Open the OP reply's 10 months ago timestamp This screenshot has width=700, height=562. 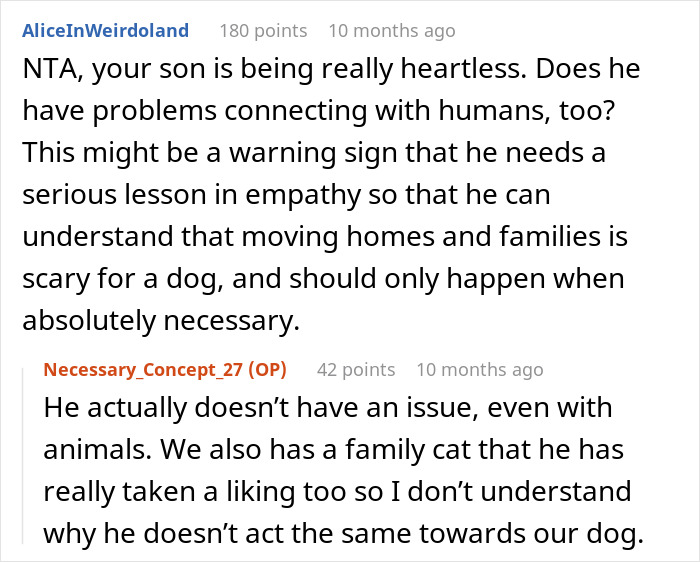click(x=480, y=370)
